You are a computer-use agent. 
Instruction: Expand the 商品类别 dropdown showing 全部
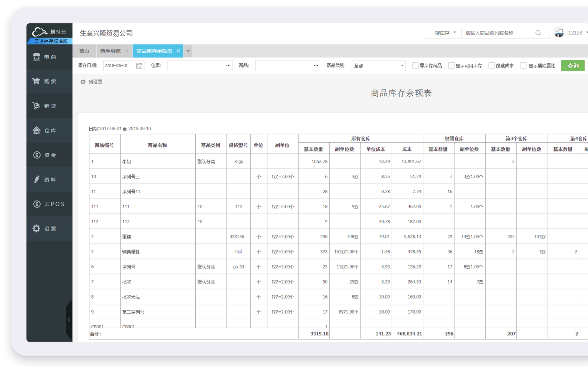[378, 66]
